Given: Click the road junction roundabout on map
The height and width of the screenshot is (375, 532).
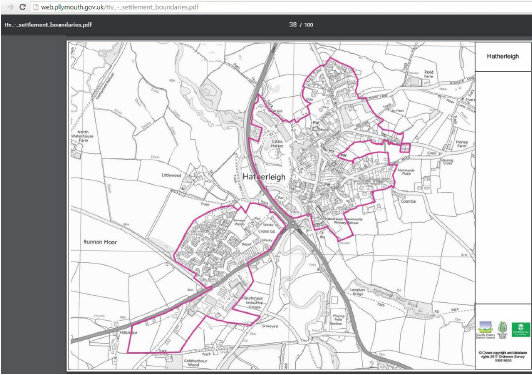Looking at the screenshot, I should click(x=292, y=225).
